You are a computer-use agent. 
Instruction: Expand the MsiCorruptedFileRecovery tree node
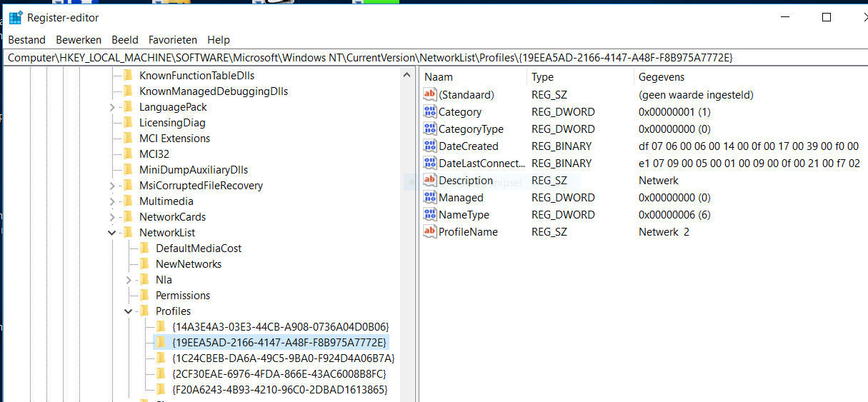point(112,186)
